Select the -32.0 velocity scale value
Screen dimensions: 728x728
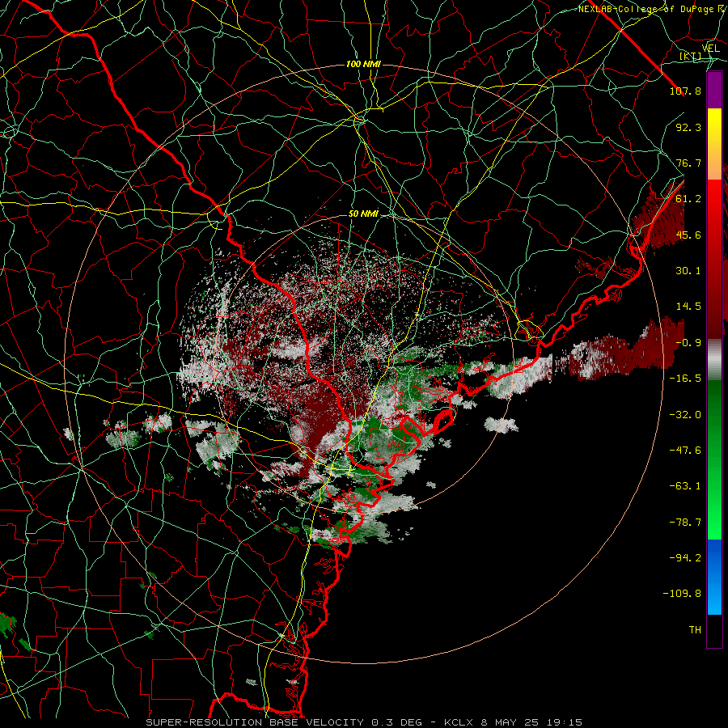pos(685,415)
